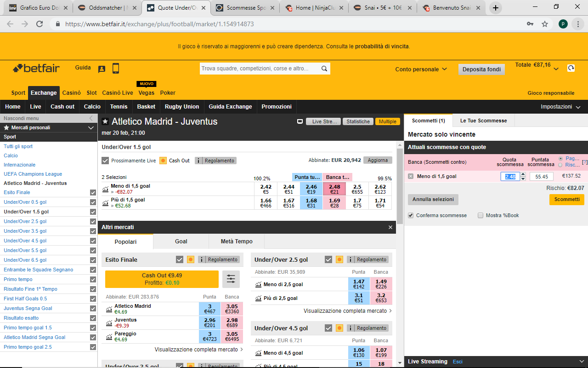Open the graph icon for Juventus selection
The height and width of the screenshot is (368, 588).
click(x=109, y=323)
